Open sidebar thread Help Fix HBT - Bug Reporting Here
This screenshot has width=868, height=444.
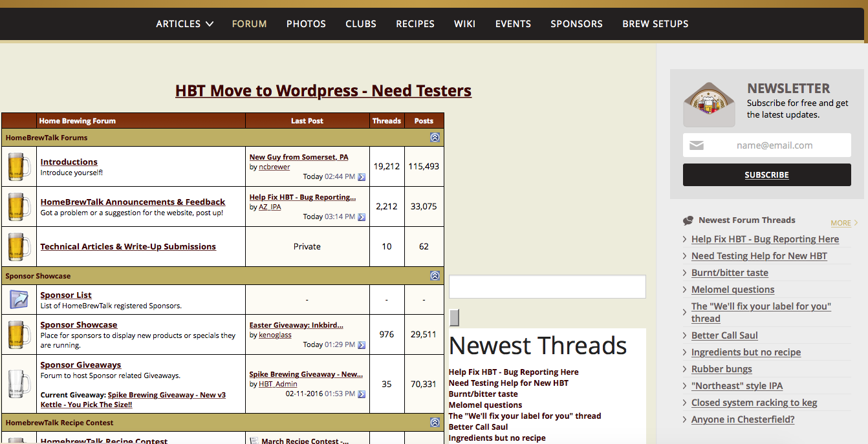pyautogui.click(x=765, y=239)
